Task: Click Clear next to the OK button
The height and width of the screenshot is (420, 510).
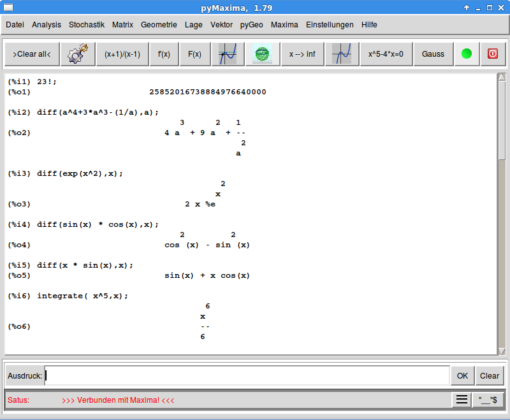Action: 490,376
